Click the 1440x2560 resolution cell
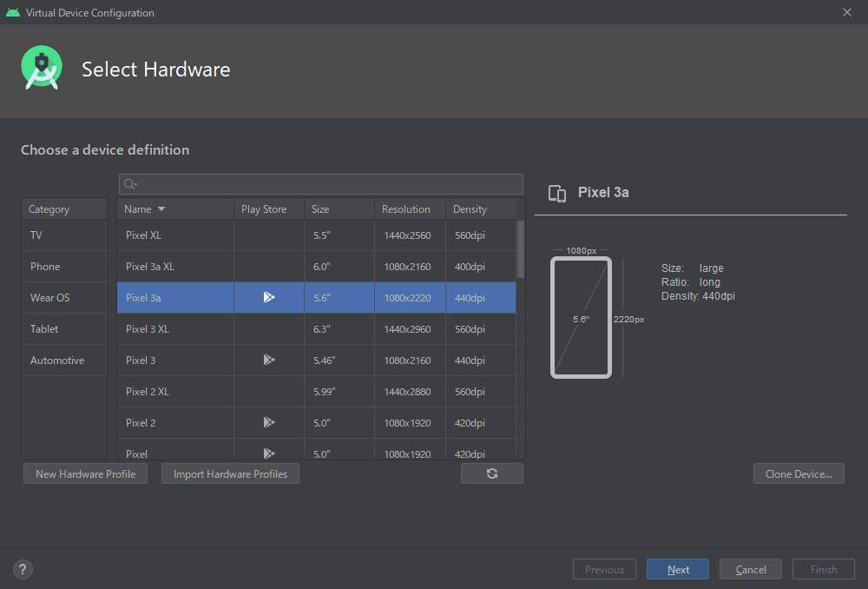Image resolution: width=868 pixels, height=589 pixels. 411,235
